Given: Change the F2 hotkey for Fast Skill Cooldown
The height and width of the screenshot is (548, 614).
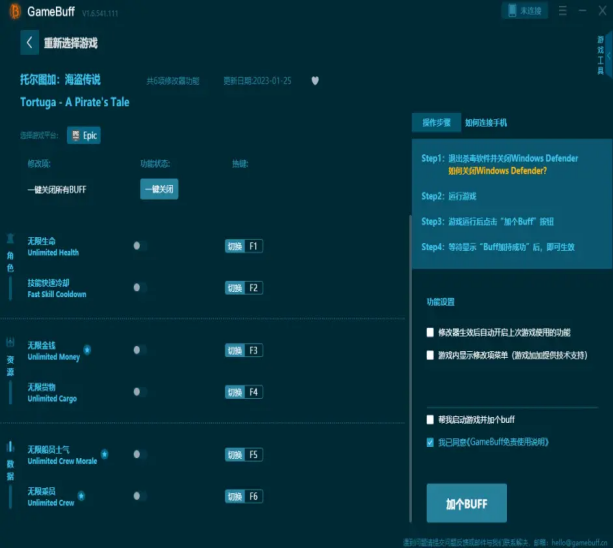Looking at the screenshot, I should [x=244, y=288].
